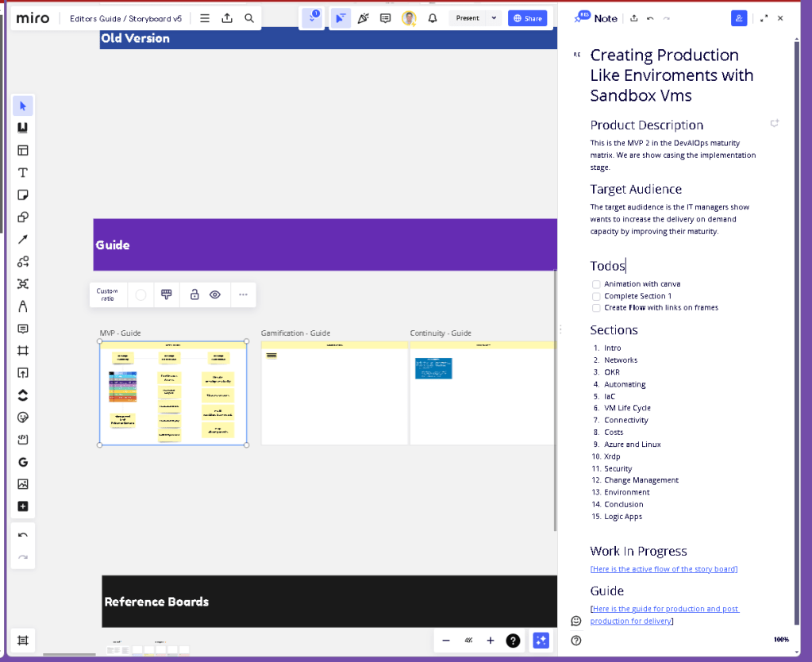Click the Todos heading in note
Image resolution: width=812 pixels, height=662 pixels.
tap(608, 266)
